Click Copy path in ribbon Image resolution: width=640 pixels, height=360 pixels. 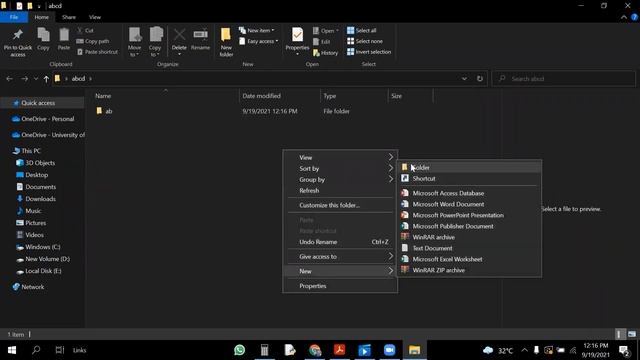93,41
